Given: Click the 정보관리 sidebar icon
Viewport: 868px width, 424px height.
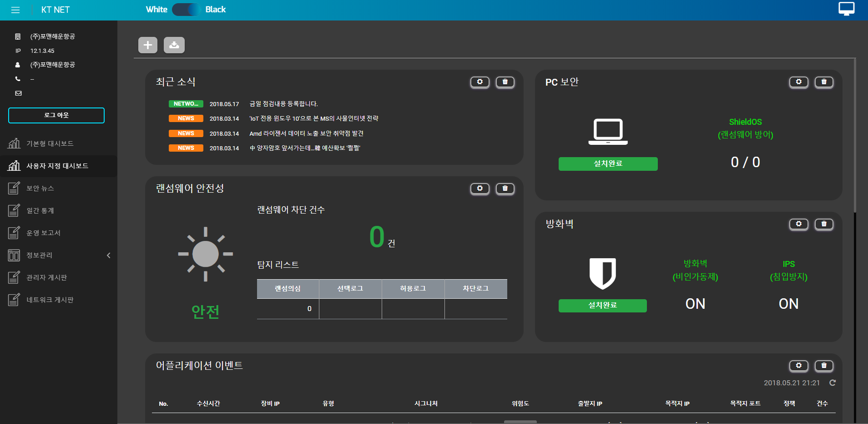Looking at the screenshot, I should coord(14,255).
